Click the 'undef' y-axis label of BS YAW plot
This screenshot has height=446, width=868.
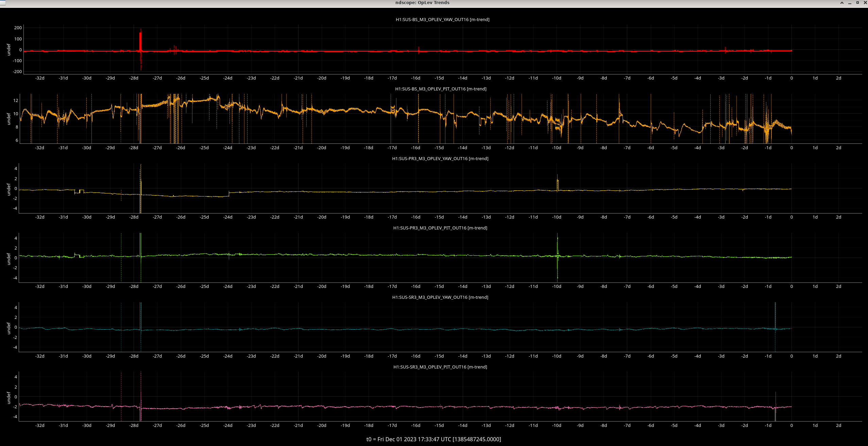(9, 50)
